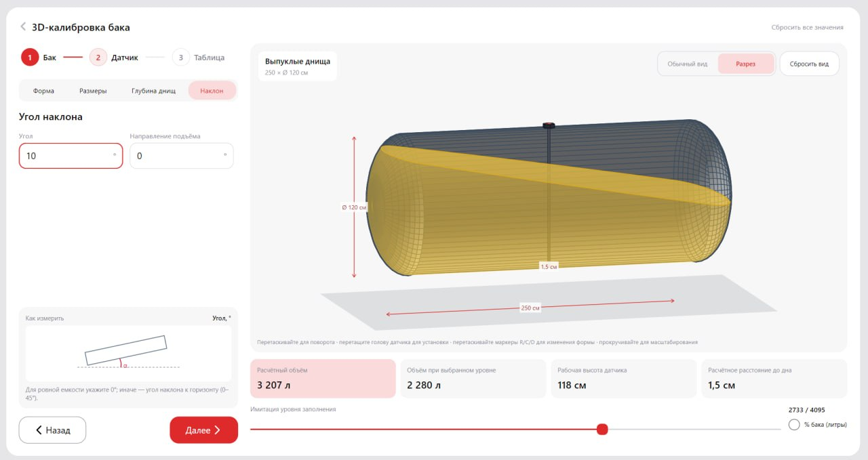Viewport: 868px width, 460px height.
Task: Click the Имитация уровня заполнения label
Action: [x=293, y=409]
